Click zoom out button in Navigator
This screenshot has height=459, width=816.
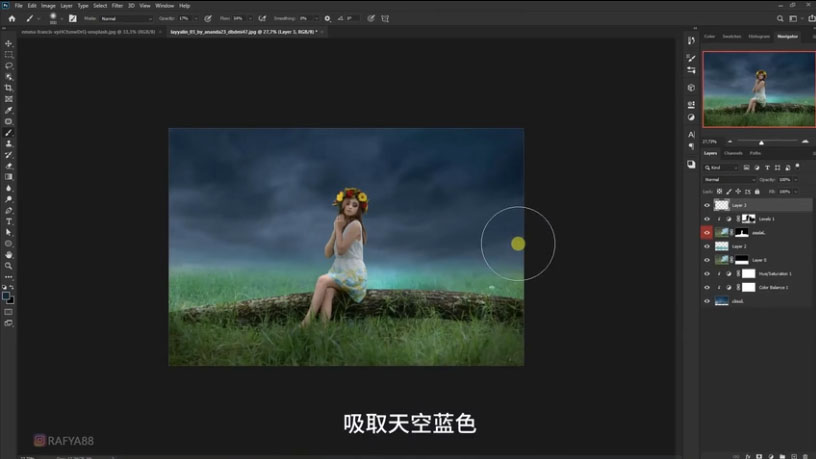pos(730,142)
